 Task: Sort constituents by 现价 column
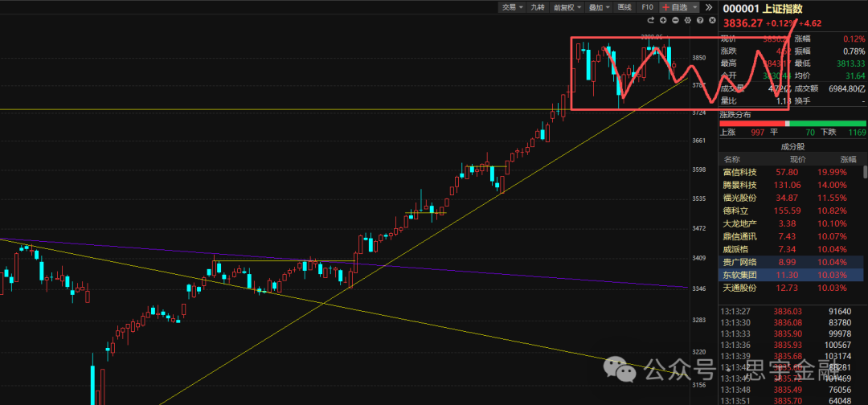[x=797, y=159]
